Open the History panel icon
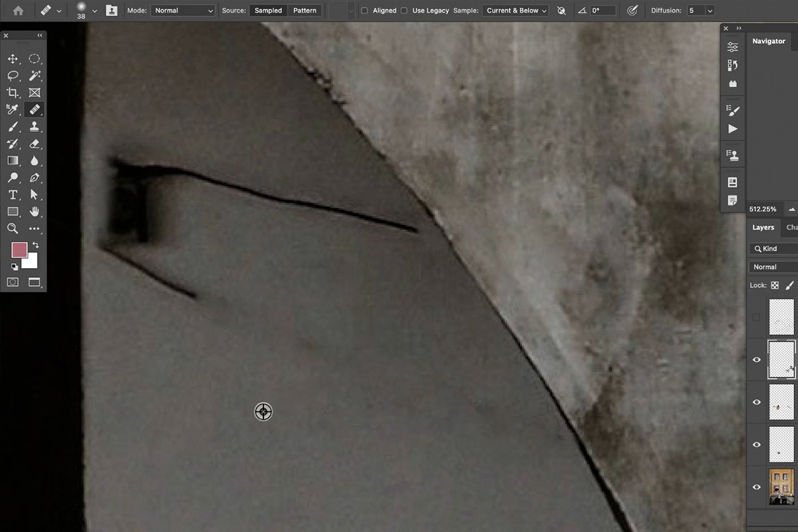 (733, 65)
